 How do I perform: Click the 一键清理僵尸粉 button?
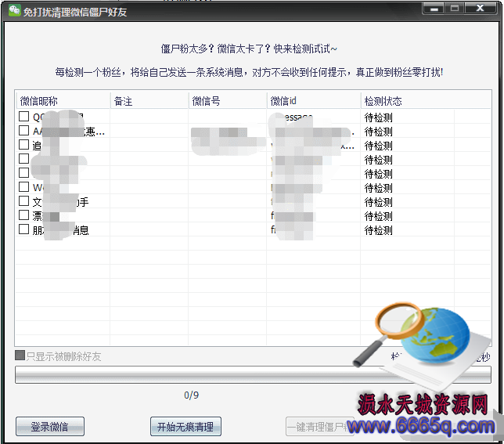click(x=320, y=427)
